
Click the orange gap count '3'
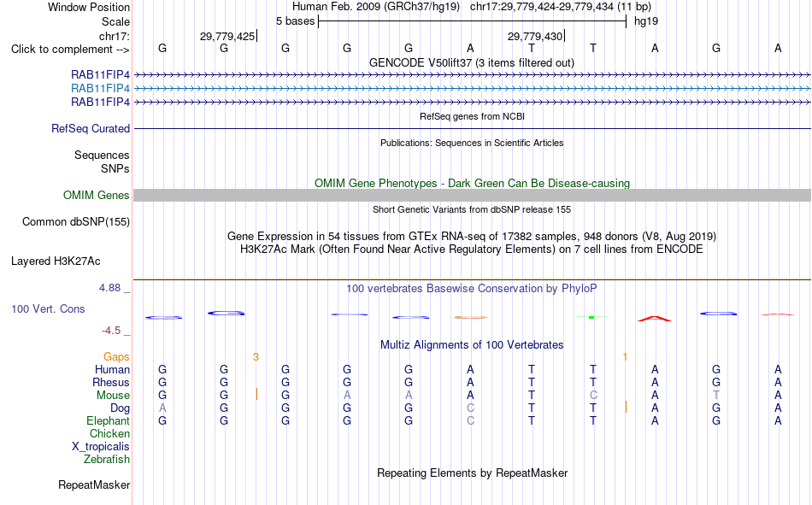[256, 357]
